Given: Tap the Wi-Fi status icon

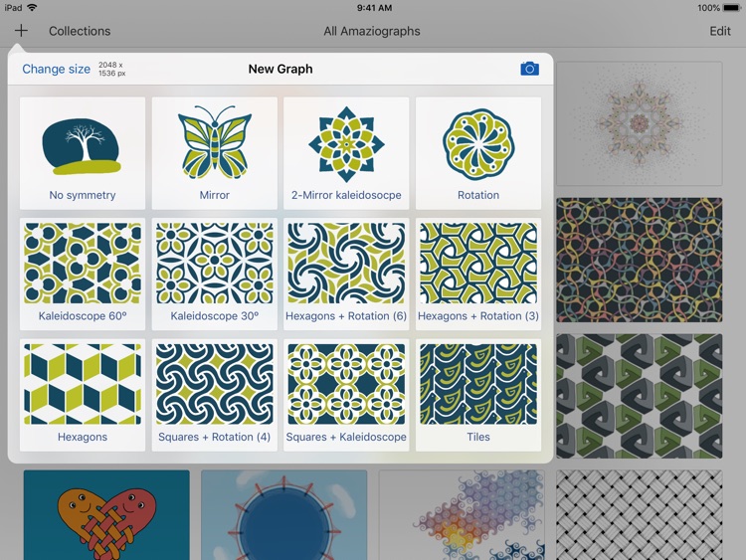Looking at the screenshot, I should (32, 8).
